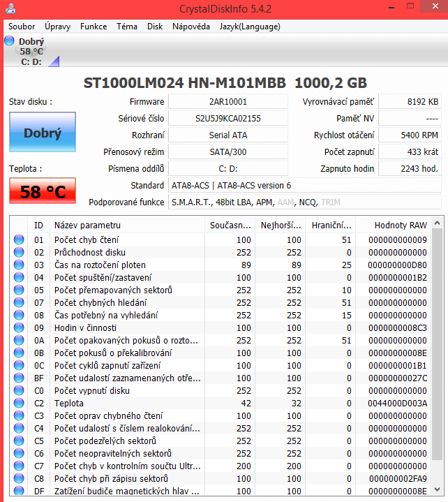Open the Nápověda menu
This screenshot has width=448, height=502.
click(191, 27)
